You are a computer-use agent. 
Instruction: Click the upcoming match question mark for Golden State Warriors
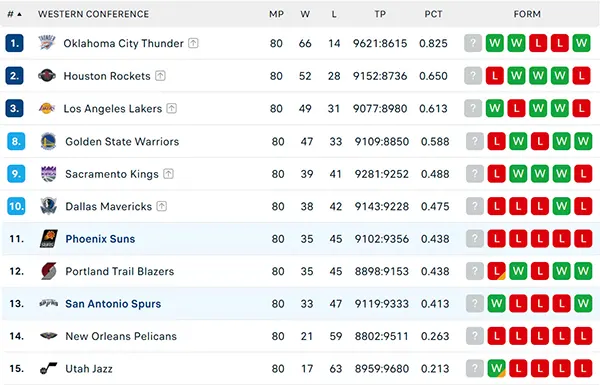[475, 141]
